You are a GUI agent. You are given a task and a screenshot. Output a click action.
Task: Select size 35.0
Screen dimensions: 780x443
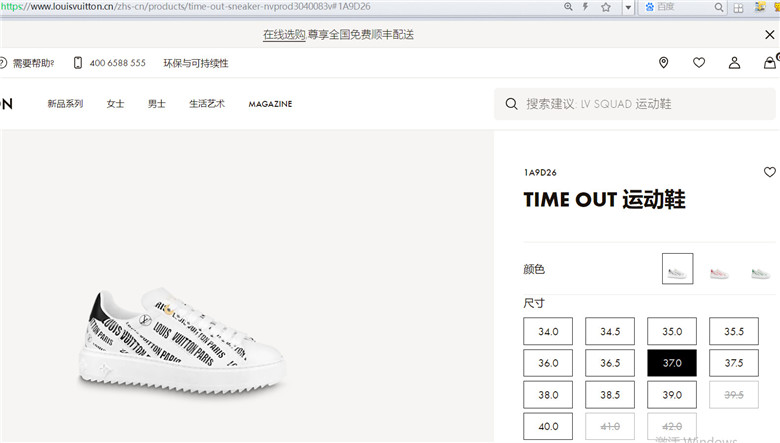(672, 331)
